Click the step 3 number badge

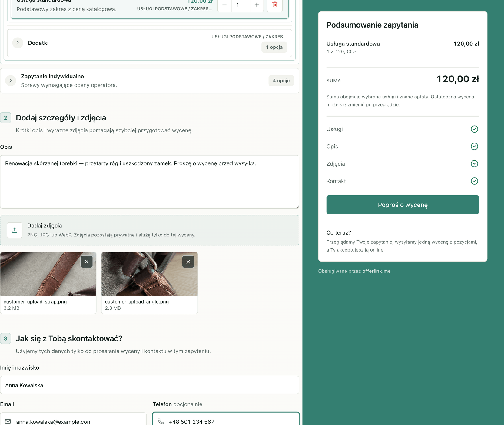pyautogui.click(x=5, y=338)
